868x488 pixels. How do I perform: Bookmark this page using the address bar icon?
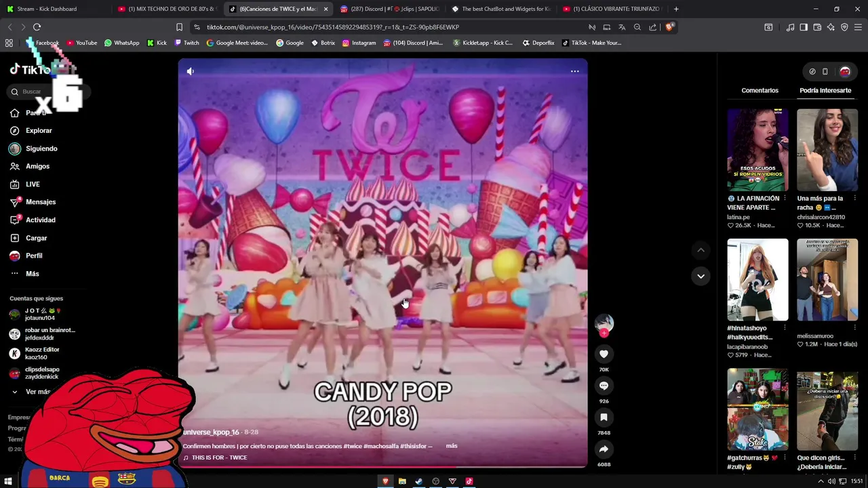[179, 27]
